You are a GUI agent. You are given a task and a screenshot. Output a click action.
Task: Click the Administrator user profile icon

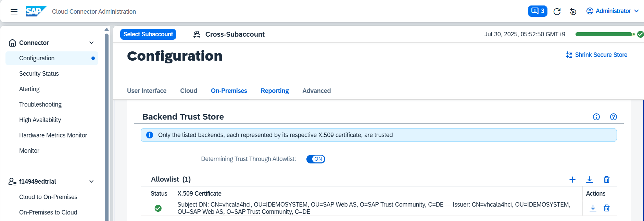(x=590, y=11)
